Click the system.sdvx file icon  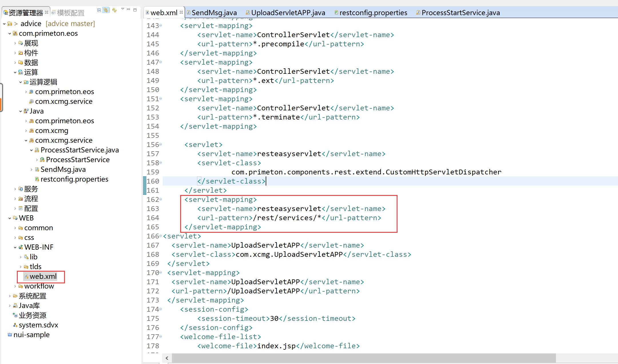tap(15, 325)
